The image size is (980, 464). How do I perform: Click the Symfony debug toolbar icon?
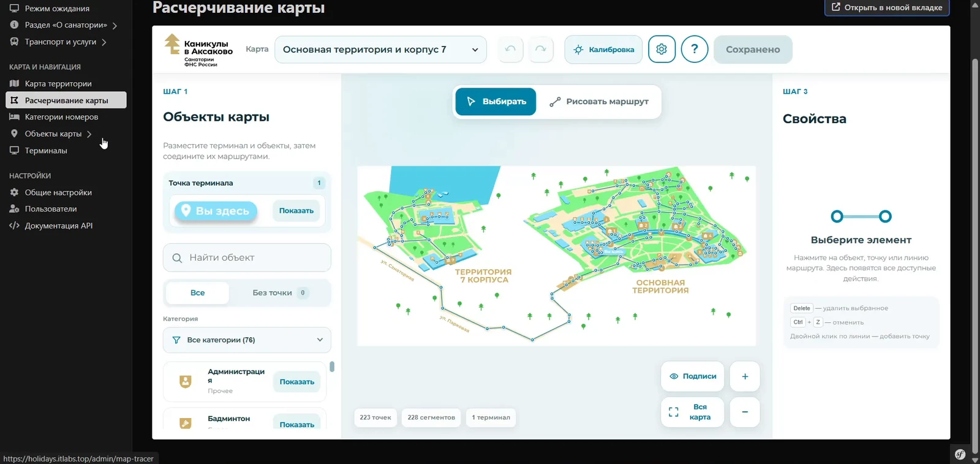pos(960,454)
